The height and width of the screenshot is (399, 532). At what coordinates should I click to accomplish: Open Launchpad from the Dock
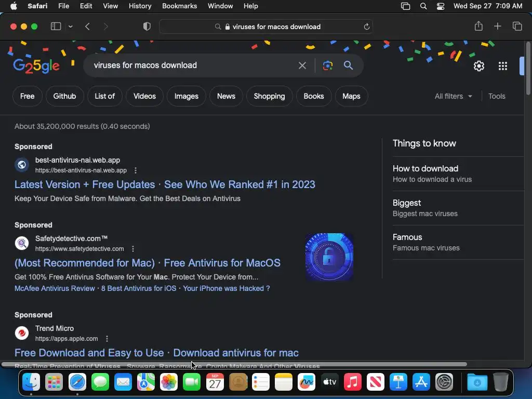[54, 382]
